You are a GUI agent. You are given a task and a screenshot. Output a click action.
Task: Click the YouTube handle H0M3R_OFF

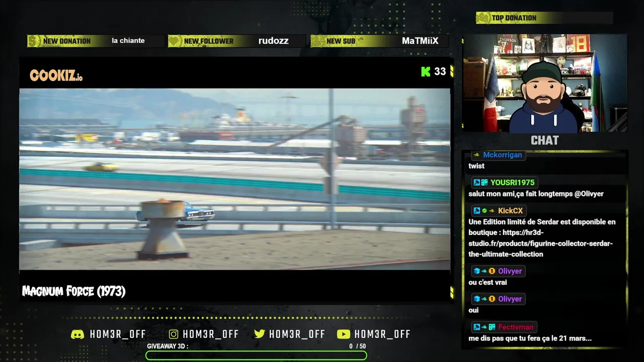[x=382, y=334]
